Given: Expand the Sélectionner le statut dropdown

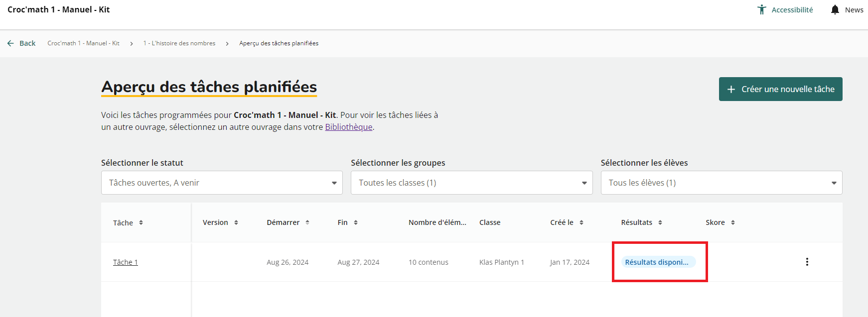Looking at the screenshot, I should [222, 183].
